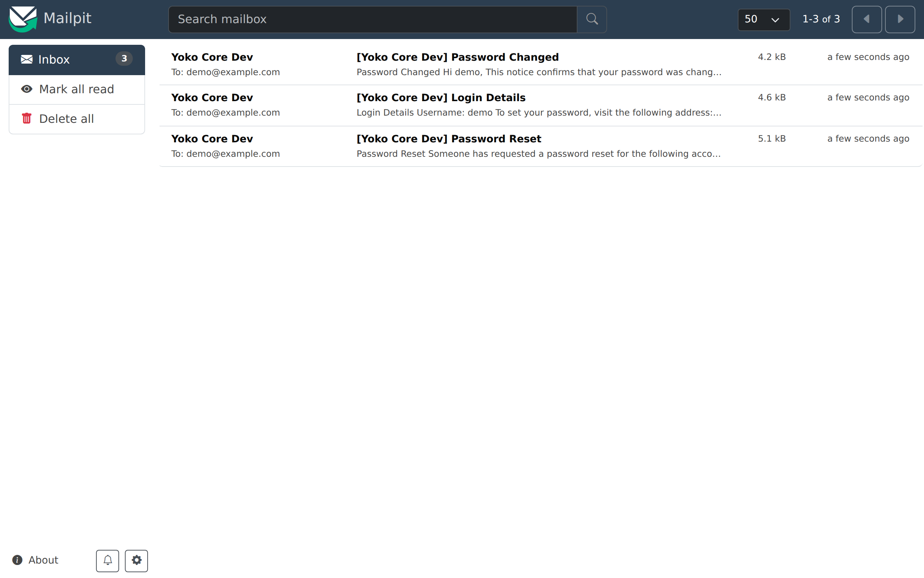924x578 pixels.
Task: Click the 1-3 of 3 pagination text
Action: 821,19
